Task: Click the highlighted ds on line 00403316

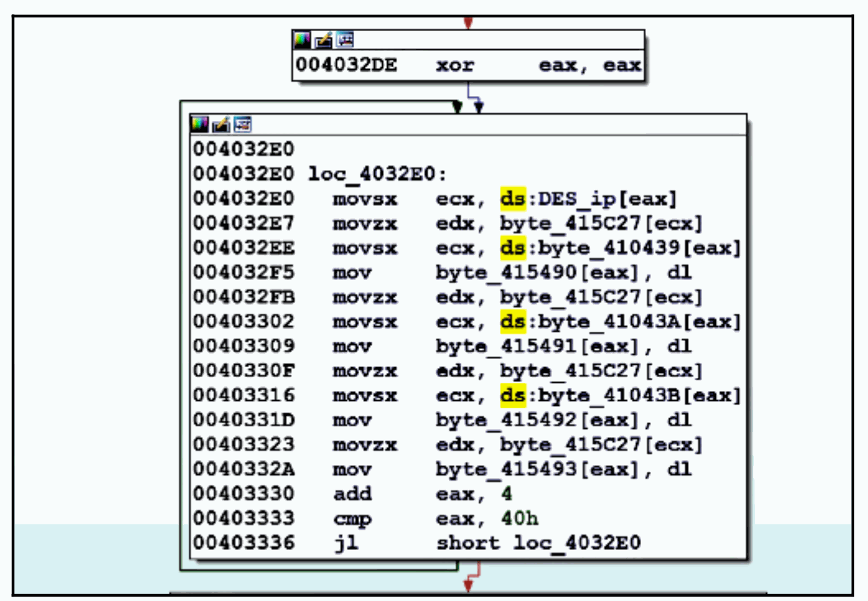Action: [x=513, y=395]
